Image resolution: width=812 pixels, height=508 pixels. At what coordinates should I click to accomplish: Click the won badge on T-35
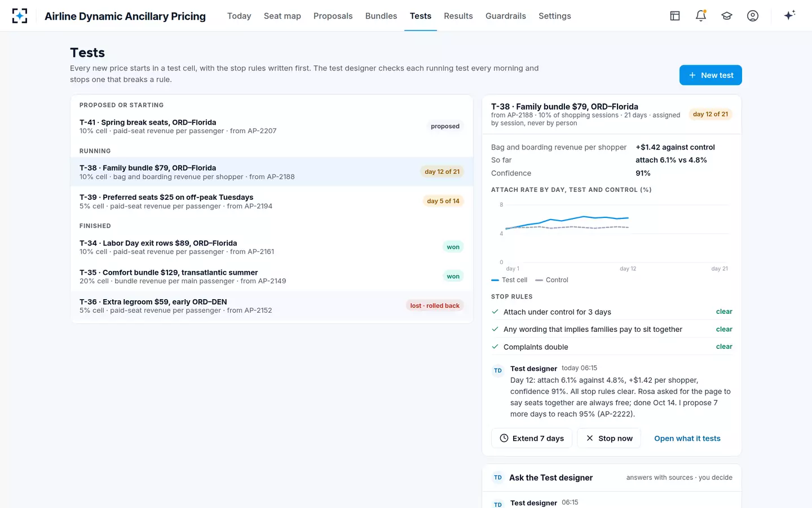pos(453,277)
